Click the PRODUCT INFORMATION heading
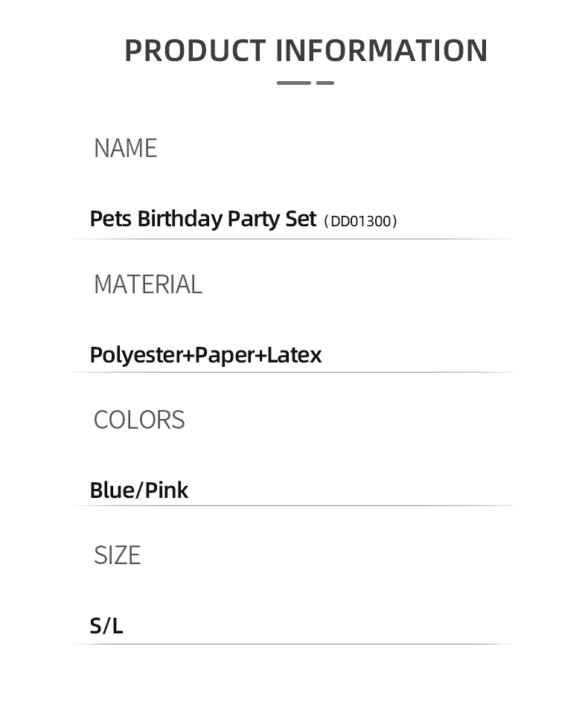The width and height of the screenshot is (588, 710). pyautogui.click(x=306, y=51)
